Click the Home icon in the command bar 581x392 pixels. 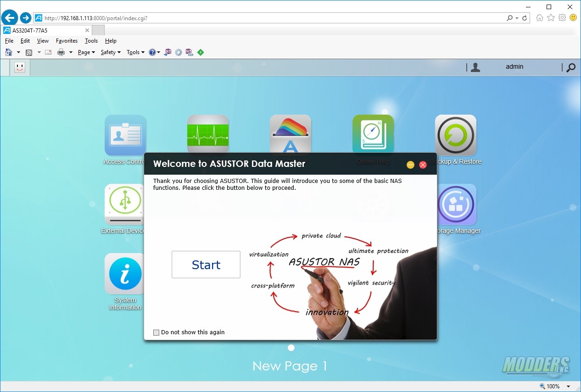tap(9, 52)
